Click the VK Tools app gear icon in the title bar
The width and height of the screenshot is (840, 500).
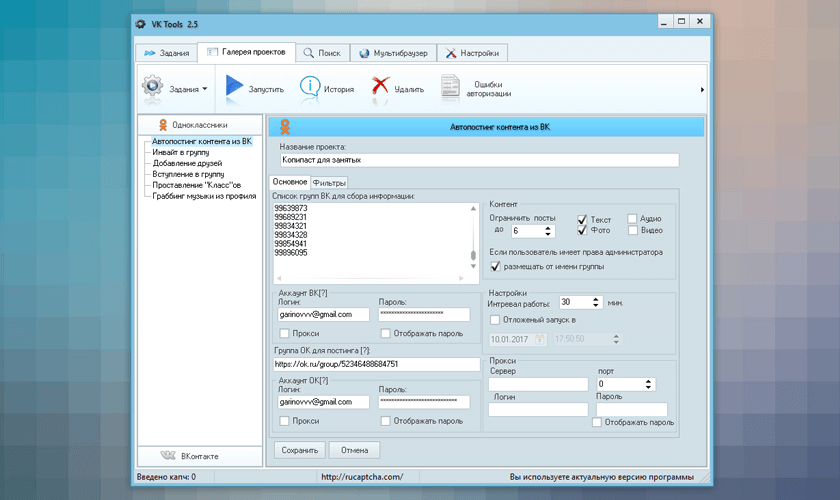click(141, 24)
